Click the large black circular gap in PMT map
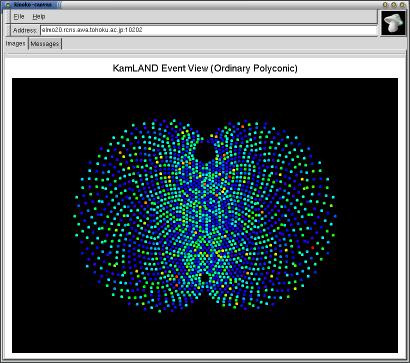This screenshot has width=410, height=363. [205, 152]
